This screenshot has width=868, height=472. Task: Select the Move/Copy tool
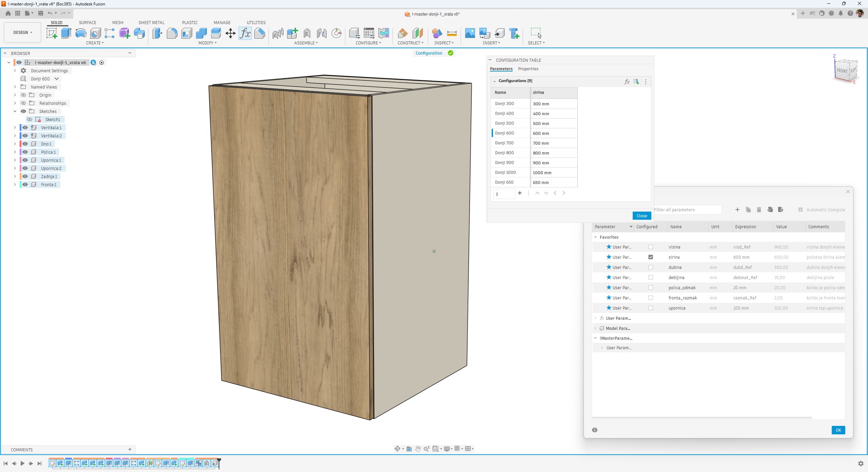[x=230, y=33]
